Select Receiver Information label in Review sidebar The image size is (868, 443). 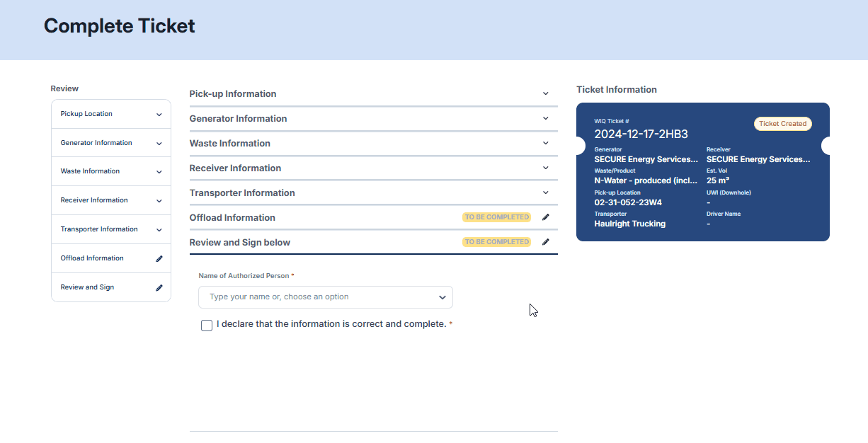[94, 200]
